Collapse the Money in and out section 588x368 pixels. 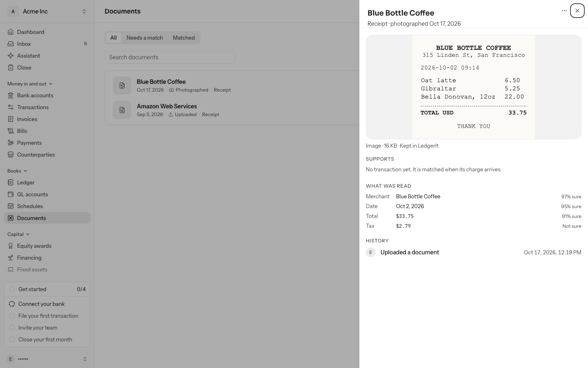pyautogui.click(x=30, y=84)
